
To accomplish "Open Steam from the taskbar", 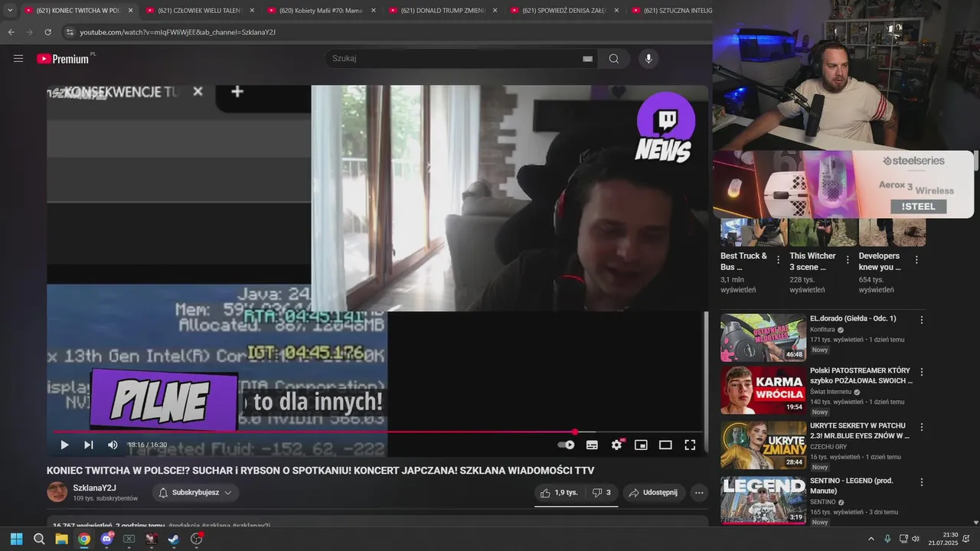I will [x=174, y=539].
